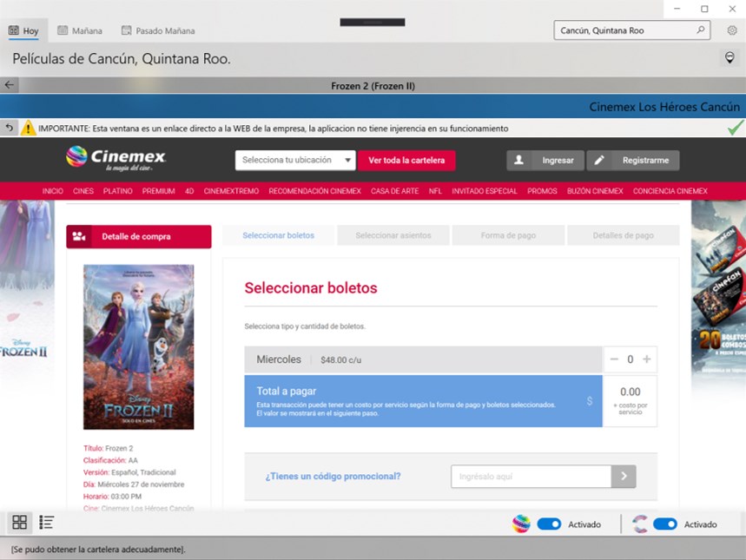Image resolution: width=746 pixels, height=560 pixels.
Task: Click the Registrarme button
Action: (x=633, y=161)
